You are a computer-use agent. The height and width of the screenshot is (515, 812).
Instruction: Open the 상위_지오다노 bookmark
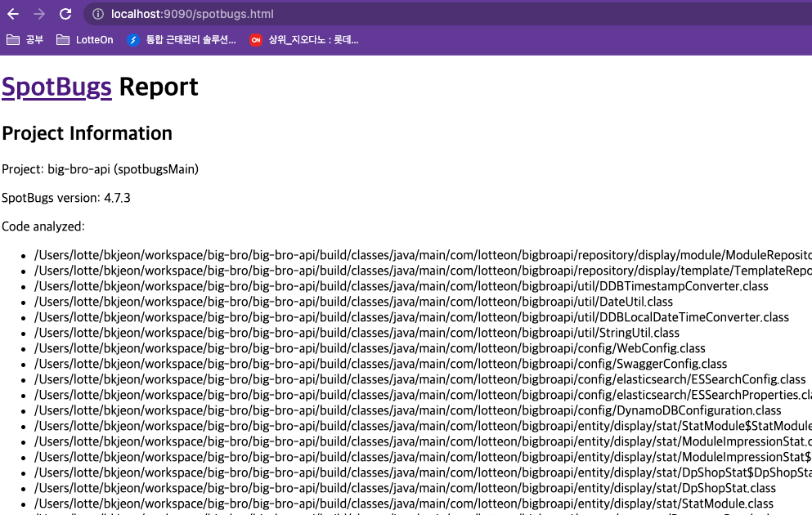click(x=304, y=40)
